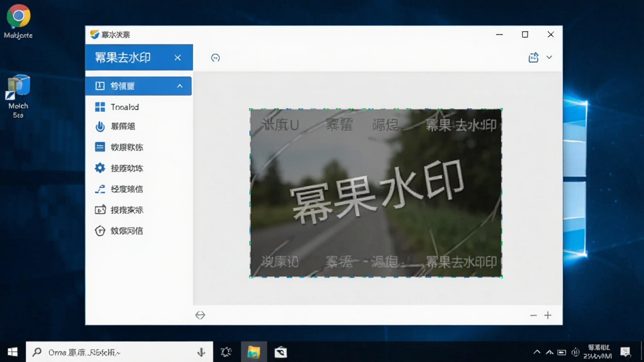
Task: Click the microphone icon in the taskbar search
Action: coord(201,352)
